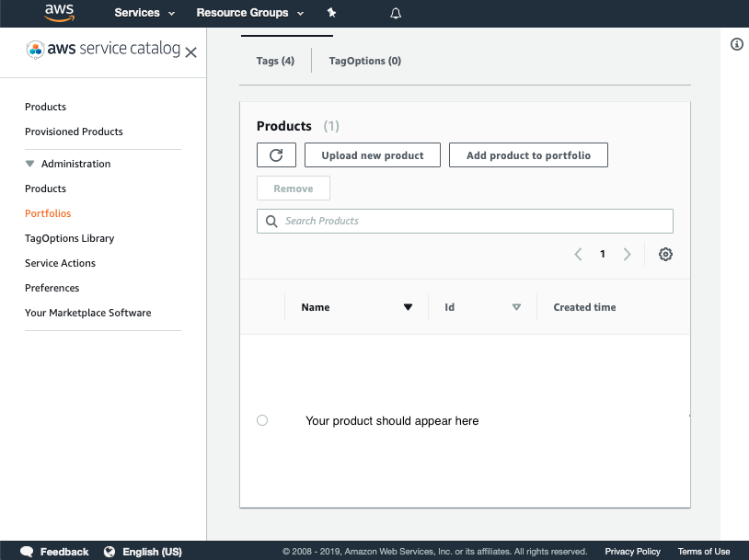Click the AWS Service Catalog logo
The width and height of the screenshot is (749, 560).
click(103, 49)
